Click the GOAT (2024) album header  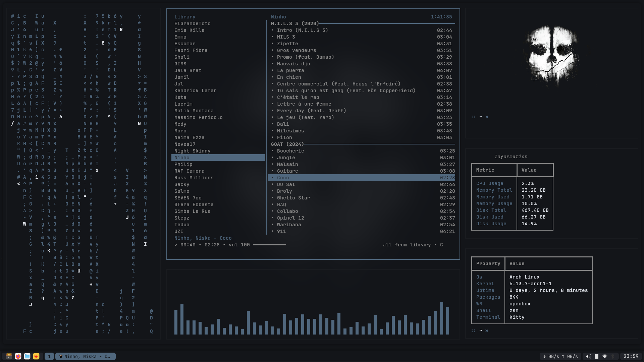point(287,144)
